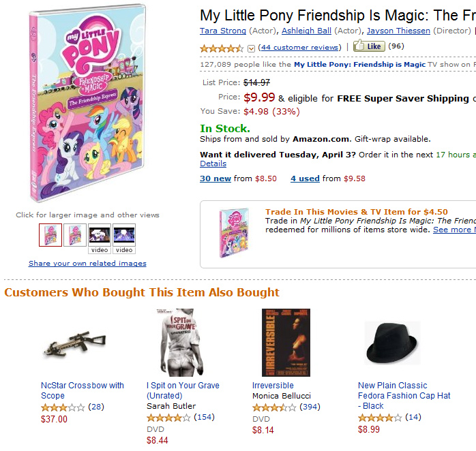View the 30 new offers link
The height and width of the screenshot is (451, 476).
(x=215, y=178)
